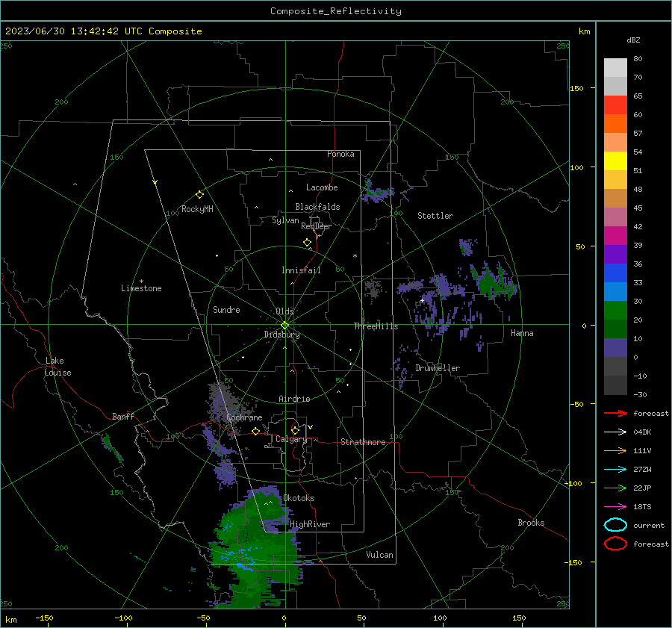The width and height of the screenshot is (672, 628).
Task: Click the Lake Louise label
Action: click(x=57, y=367)
